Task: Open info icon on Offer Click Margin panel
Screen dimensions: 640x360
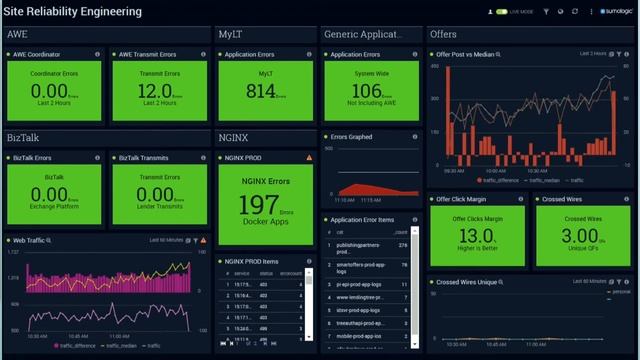Action: [520, 199]
